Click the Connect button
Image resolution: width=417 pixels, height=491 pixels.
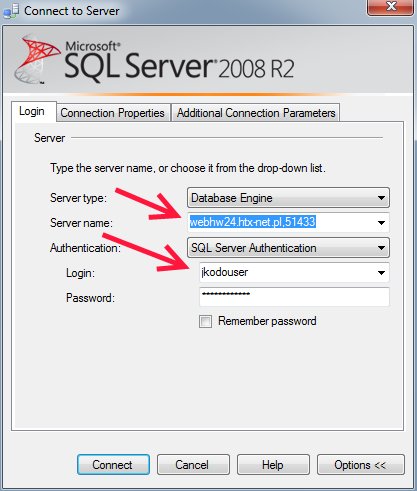pyautogui.click(x=113, y=465)
